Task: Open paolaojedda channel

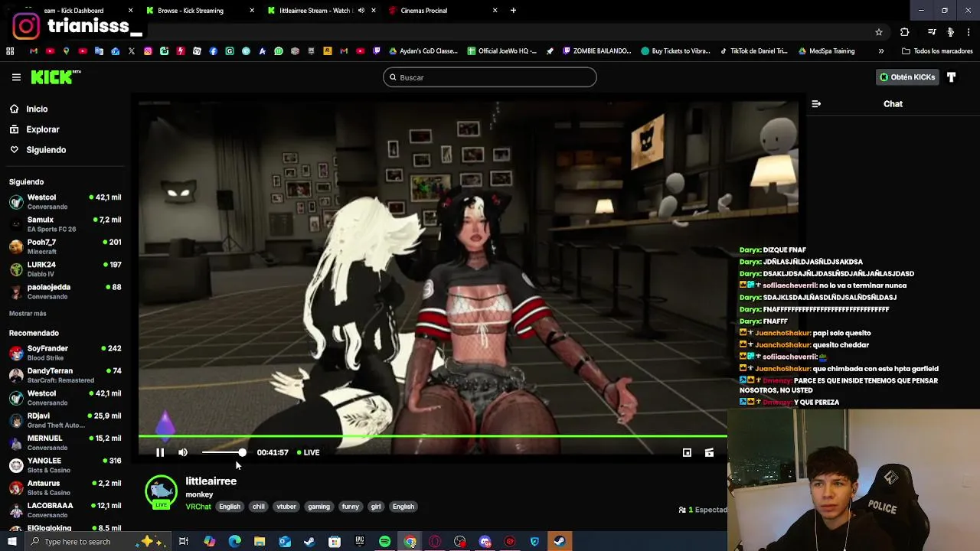Action: (x=65, y=292)
